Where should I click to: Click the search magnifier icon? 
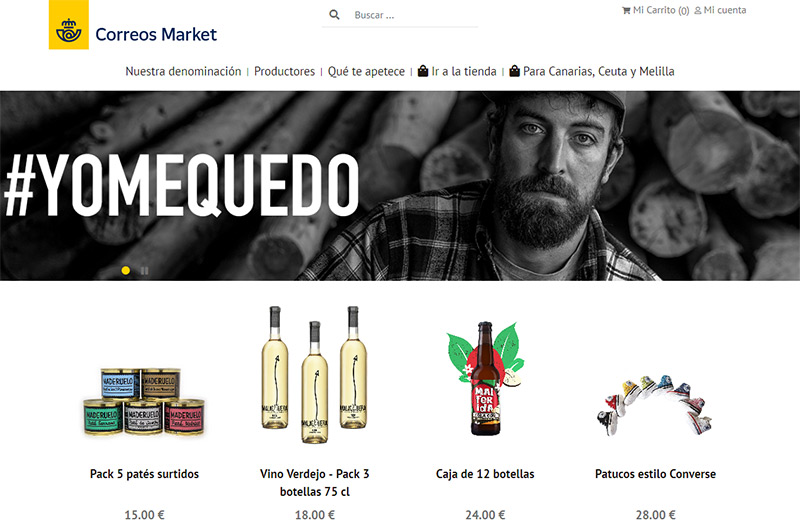(334, 15)
